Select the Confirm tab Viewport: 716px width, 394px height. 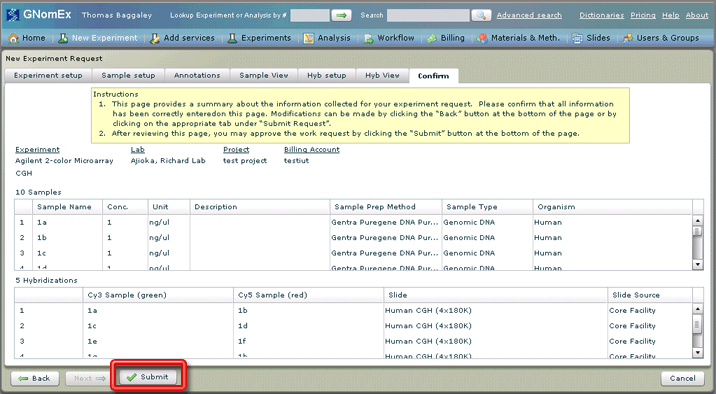point(433,76)
